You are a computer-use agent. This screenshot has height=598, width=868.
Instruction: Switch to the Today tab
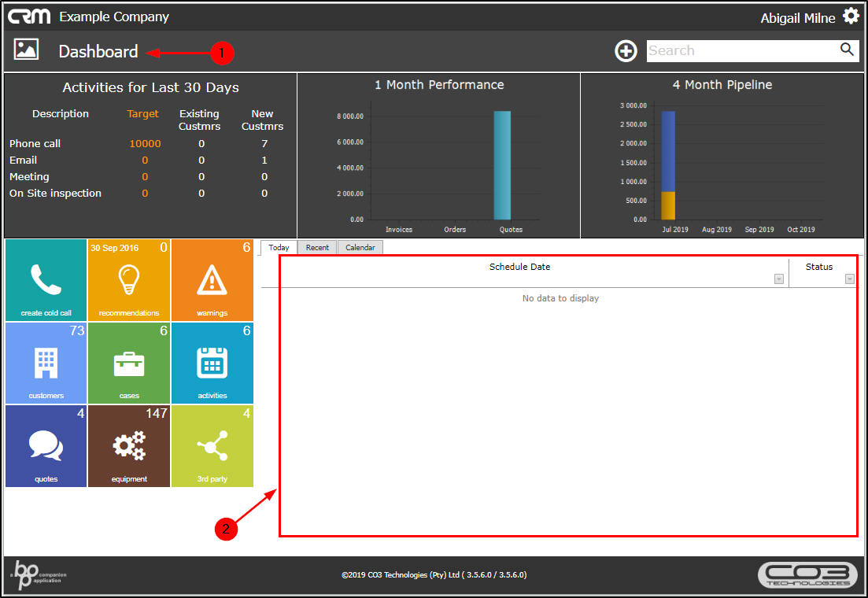coord(279,248)
